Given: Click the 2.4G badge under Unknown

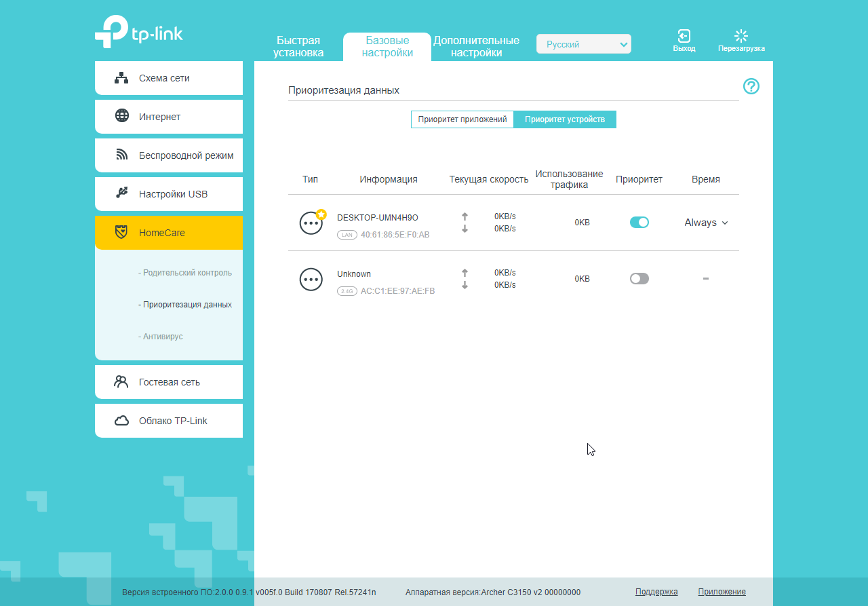Looking at the screenshot, I should click(x=347, y=291).
